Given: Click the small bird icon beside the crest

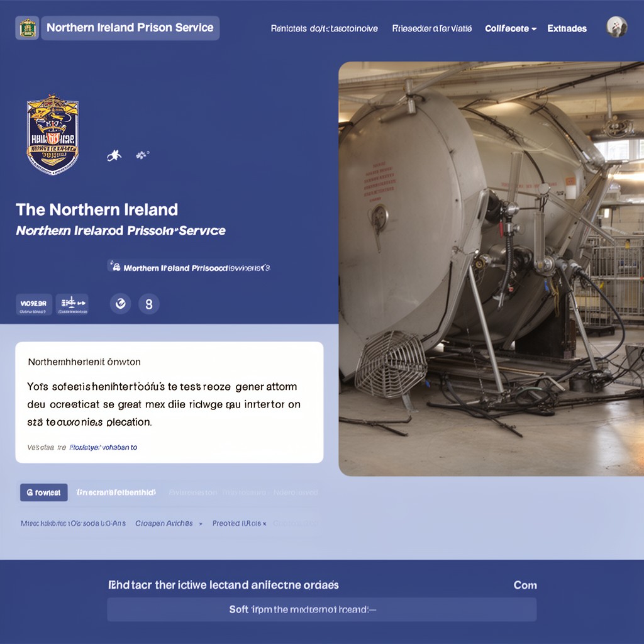Looking at the screenshot, I should click(114, 155).
